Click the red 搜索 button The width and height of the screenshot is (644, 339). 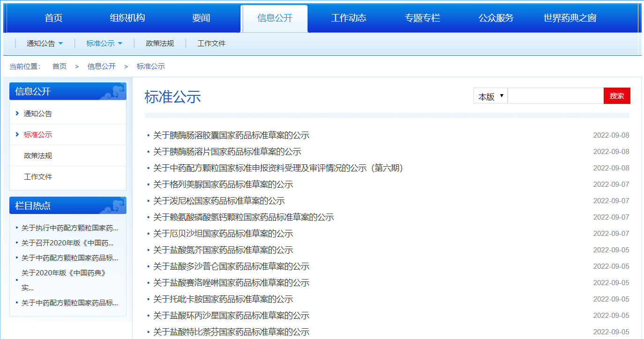click(x=616, y=96)
